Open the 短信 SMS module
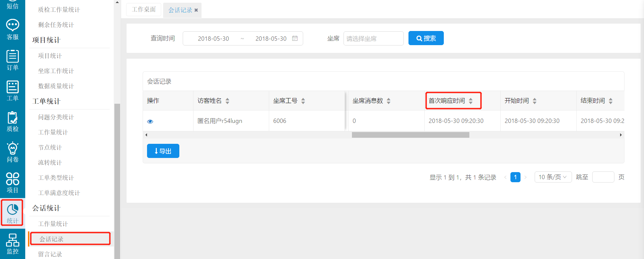The height and width of the screenshot is (259, 644). pyautogui.click(x=12, y=6)
